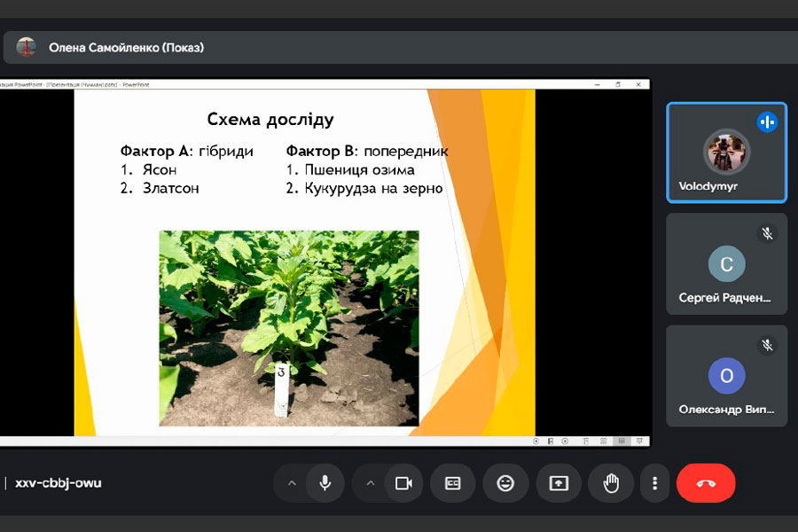The width and height of the screenshot is (798, 532).
Task: Expand video settings chevron beside camera
Action: (x=371, y=483)
